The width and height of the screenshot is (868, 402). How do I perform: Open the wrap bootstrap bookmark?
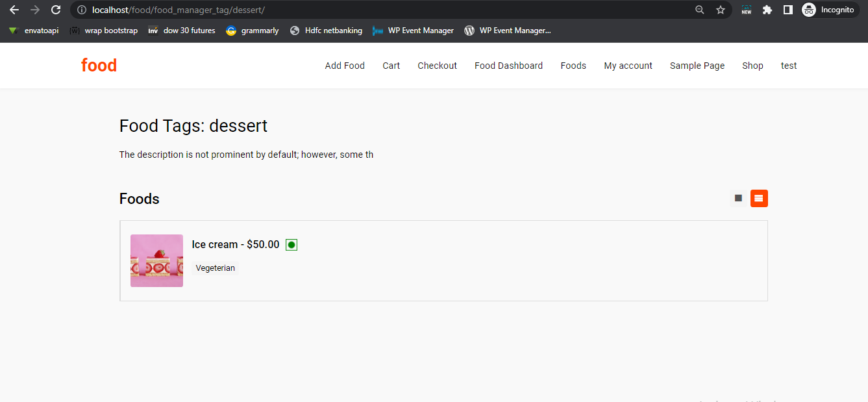coord(104,31)
